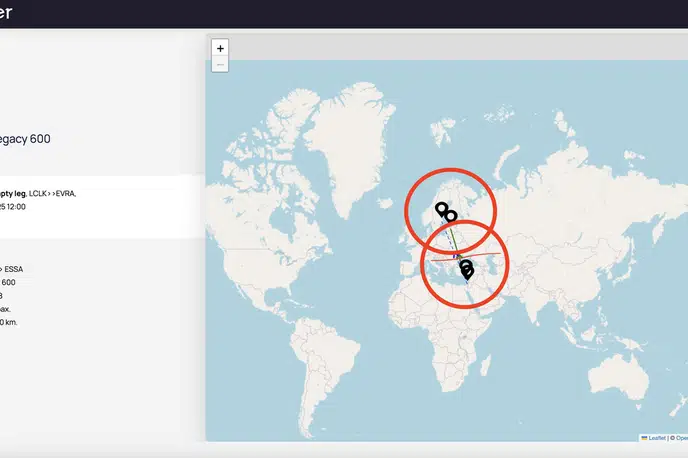Click the Legacy 600 aircraft heading
The image size is (688, 458).
point(25,139)
